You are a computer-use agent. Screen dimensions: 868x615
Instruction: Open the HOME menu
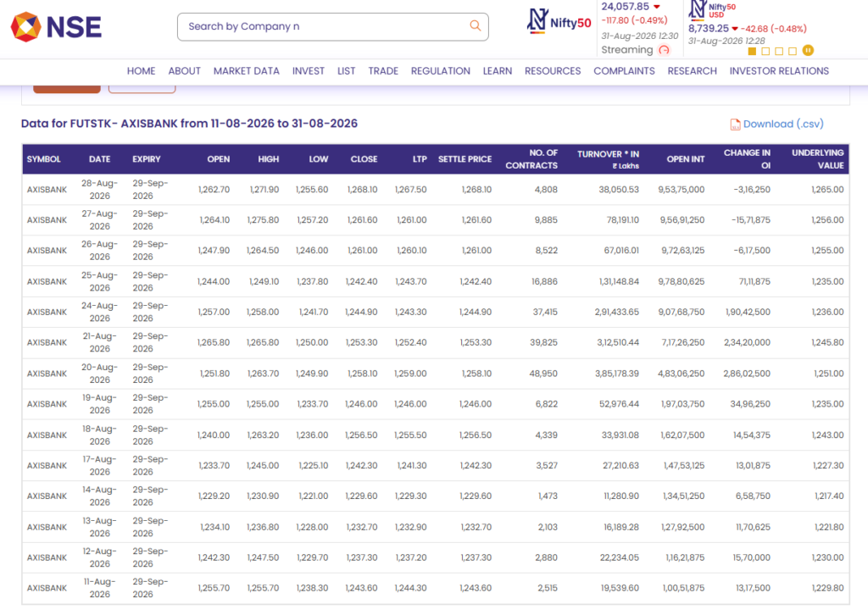coord(142,71)
